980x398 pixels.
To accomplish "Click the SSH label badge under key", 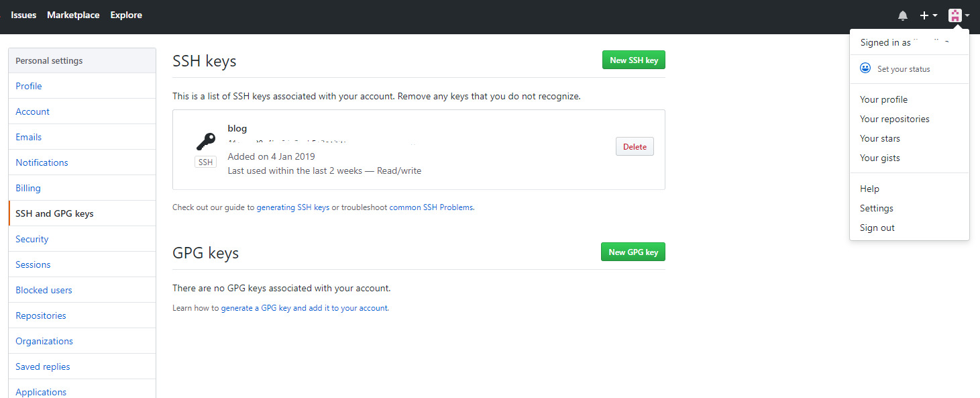I will [206, 162].
